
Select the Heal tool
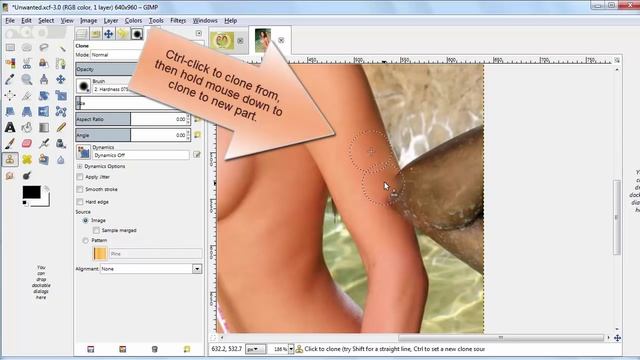[27, 159]
